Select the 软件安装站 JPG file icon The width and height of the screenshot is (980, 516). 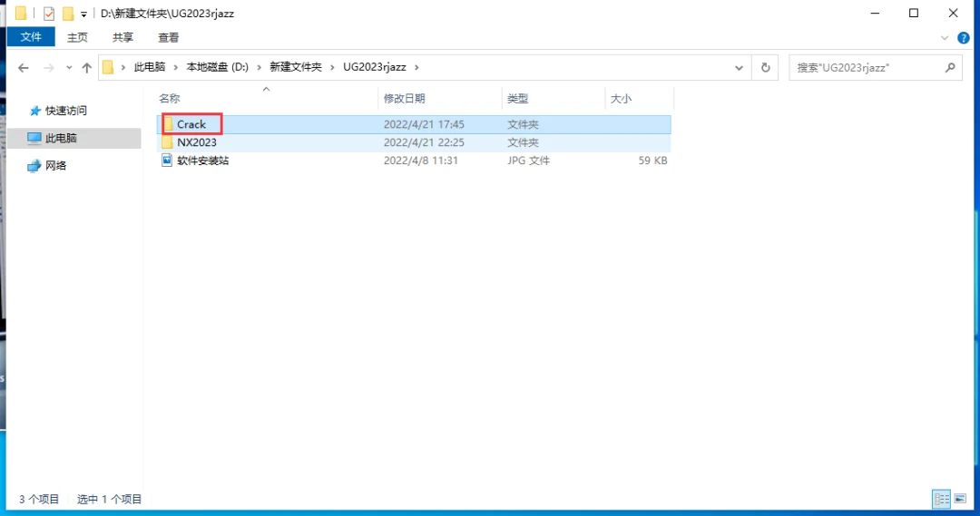pos(167,161)
